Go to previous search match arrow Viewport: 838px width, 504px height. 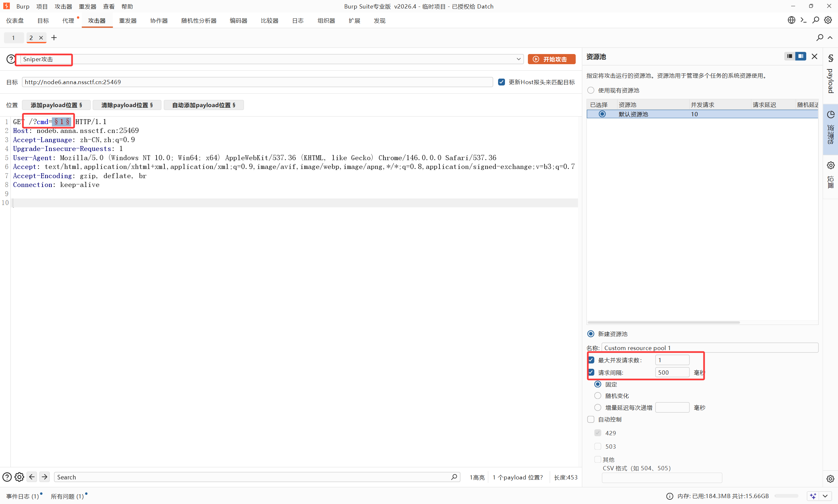[32, 477]
